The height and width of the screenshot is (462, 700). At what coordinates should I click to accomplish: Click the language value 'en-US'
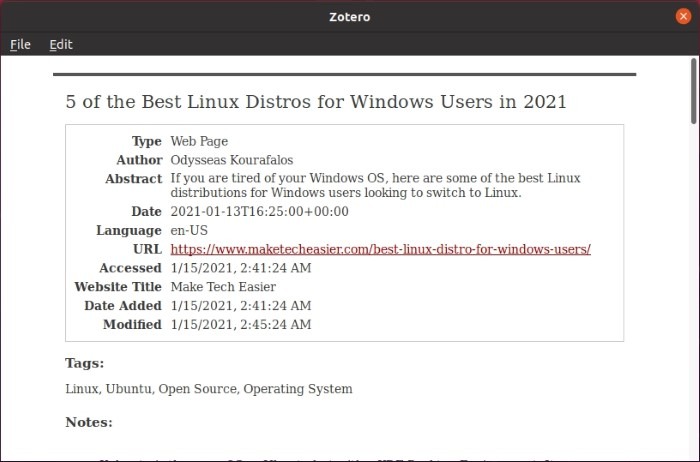point(189,230)
